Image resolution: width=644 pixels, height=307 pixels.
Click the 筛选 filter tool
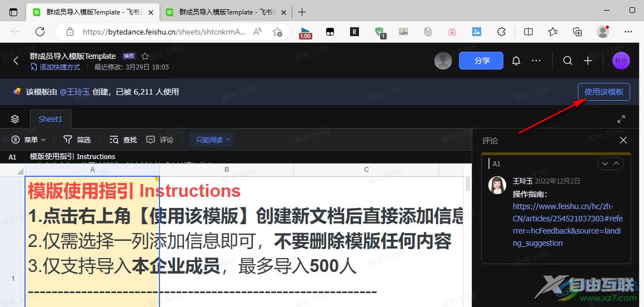(x=77, y=140)
